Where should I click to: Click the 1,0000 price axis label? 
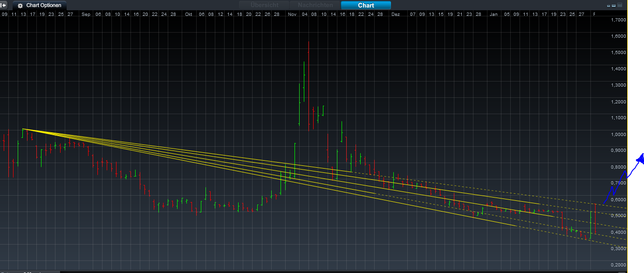coord(617,134)
